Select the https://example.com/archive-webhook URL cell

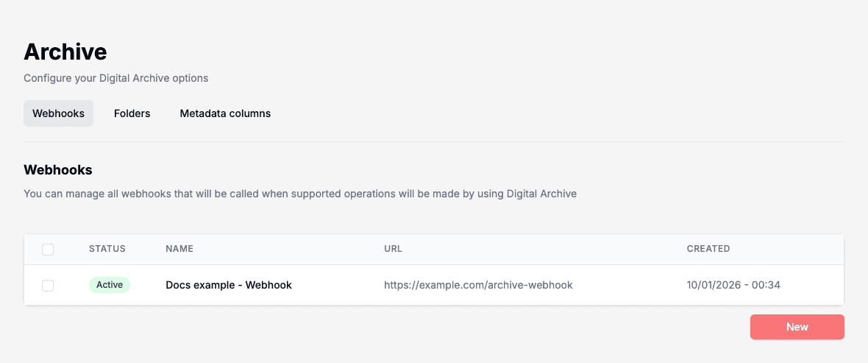[x=478, y=286]
